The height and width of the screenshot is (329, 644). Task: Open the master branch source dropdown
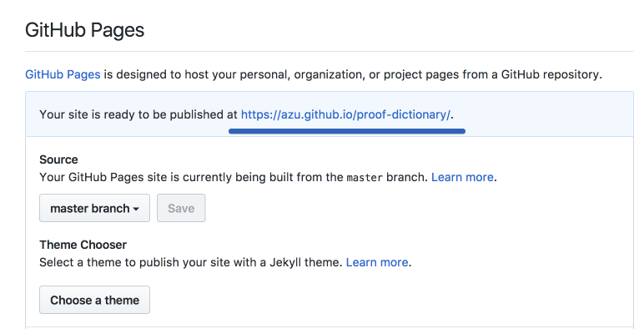pyautogui.click(x=94, y=208)
